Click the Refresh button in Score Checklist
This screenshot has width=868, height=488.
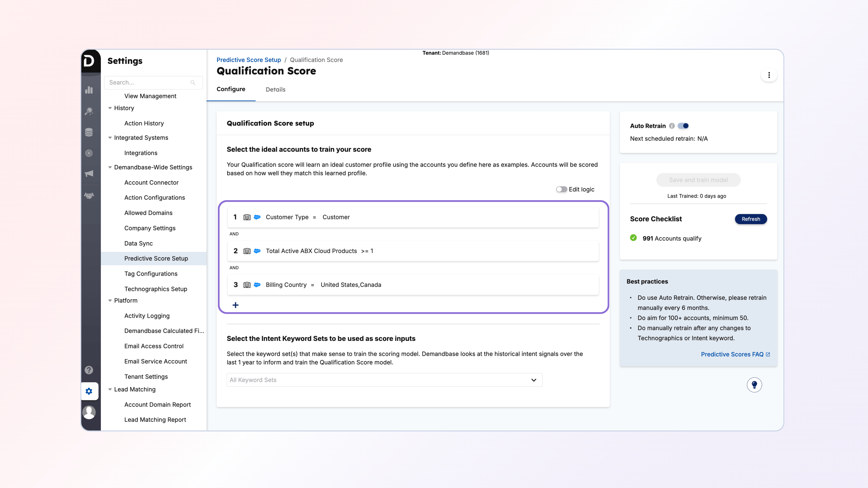(750, 219)
